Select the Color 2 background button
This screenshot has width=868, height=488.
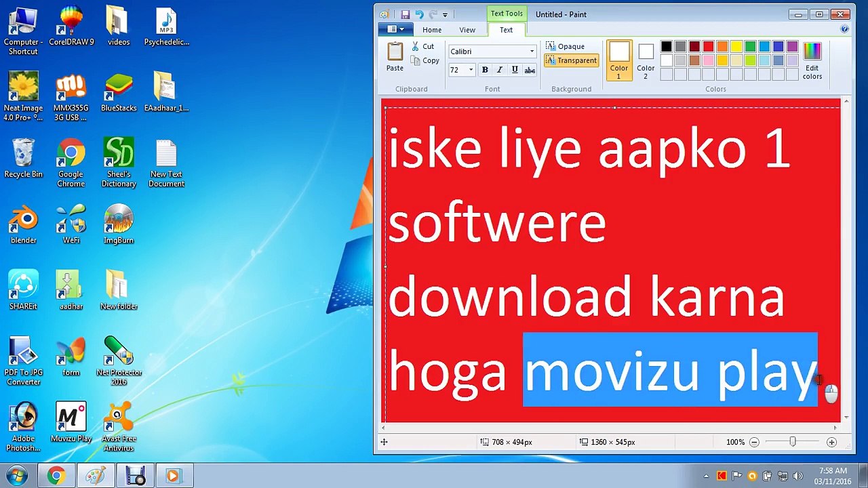point(646,60)
